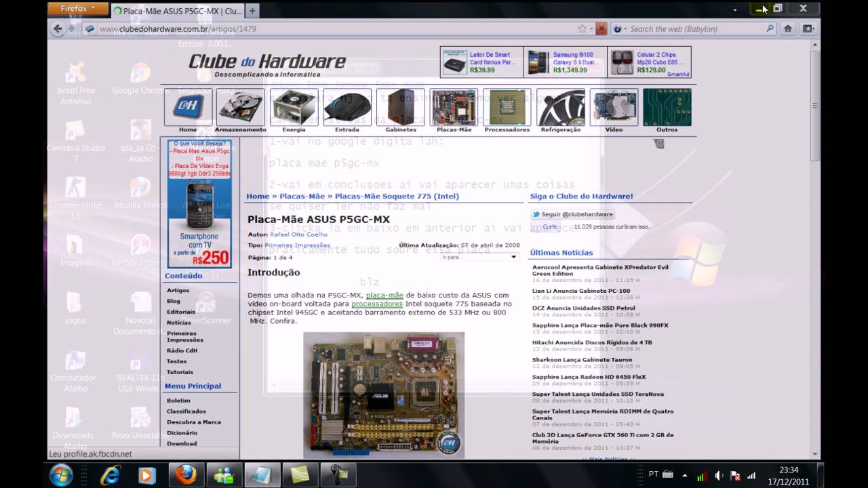The image size is (868, 488).
Task: Open the Processadores CPU icon
Action: [x=507, y=107]
